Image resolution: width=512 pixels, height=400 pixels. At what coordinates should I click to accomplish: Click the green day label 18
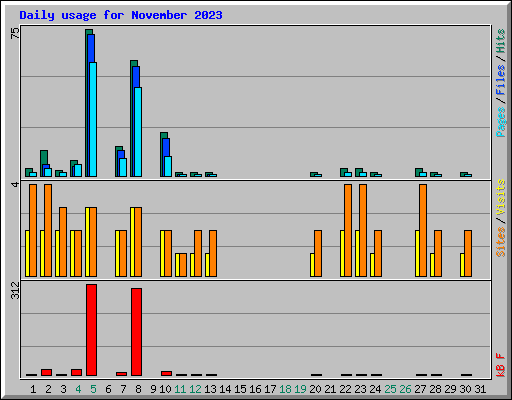[x=285, y=389]
